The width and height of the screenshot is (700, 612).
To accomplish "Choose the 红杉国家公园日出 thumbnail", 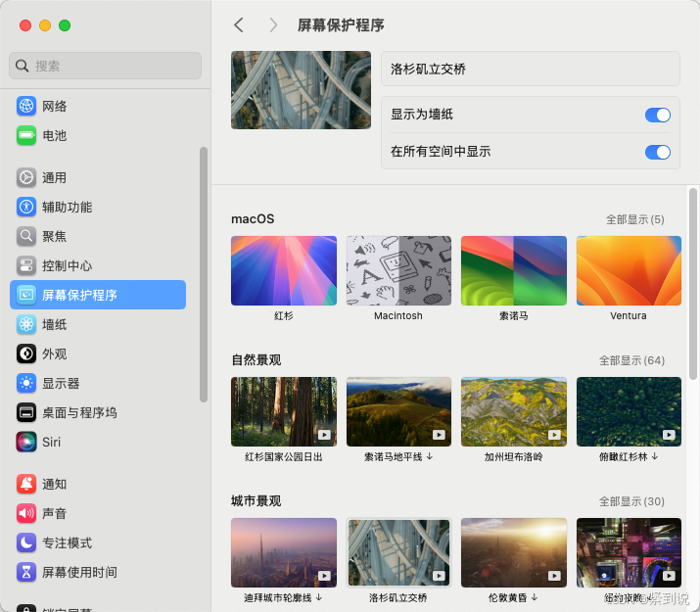I will (284, 411).
